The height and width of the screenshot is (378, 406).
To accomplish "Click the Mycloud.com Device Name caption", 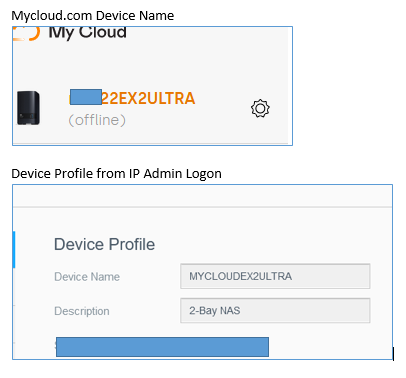I will click(93, 16).
